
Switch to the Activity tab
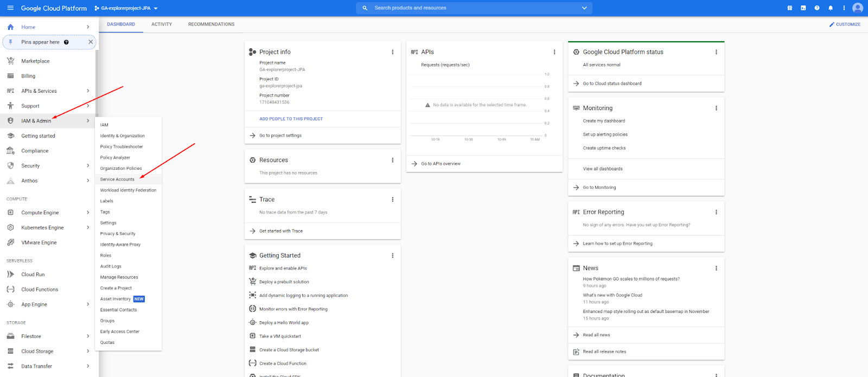(162, 24)
